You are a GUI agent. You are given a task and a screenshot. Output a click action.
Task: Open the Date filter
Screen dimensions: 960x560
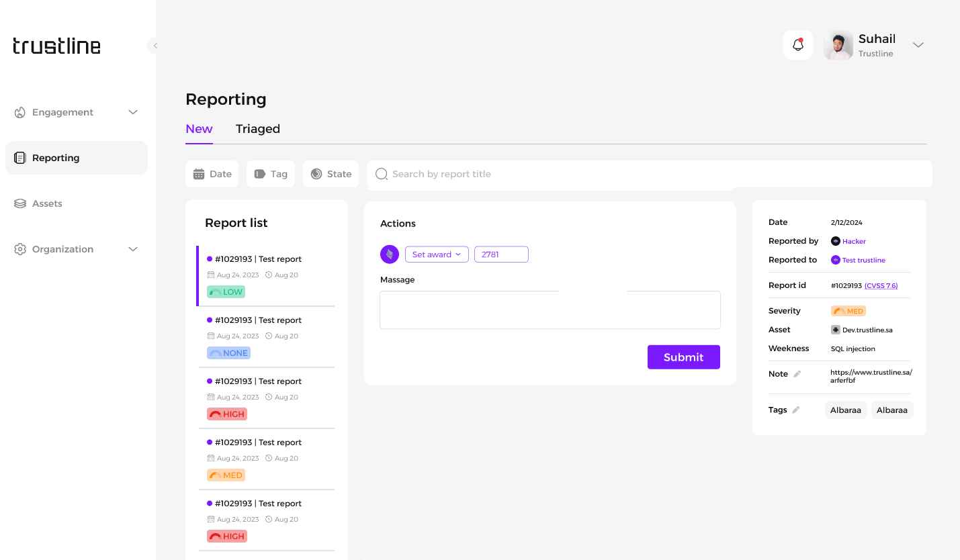(x=212, y=174)
